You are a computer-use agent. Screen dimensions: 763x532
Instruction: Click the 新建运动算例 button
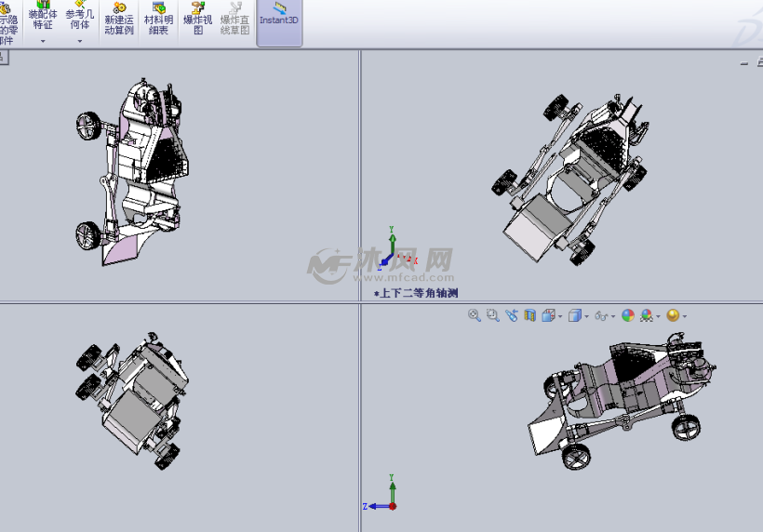[x=118, y=20]
